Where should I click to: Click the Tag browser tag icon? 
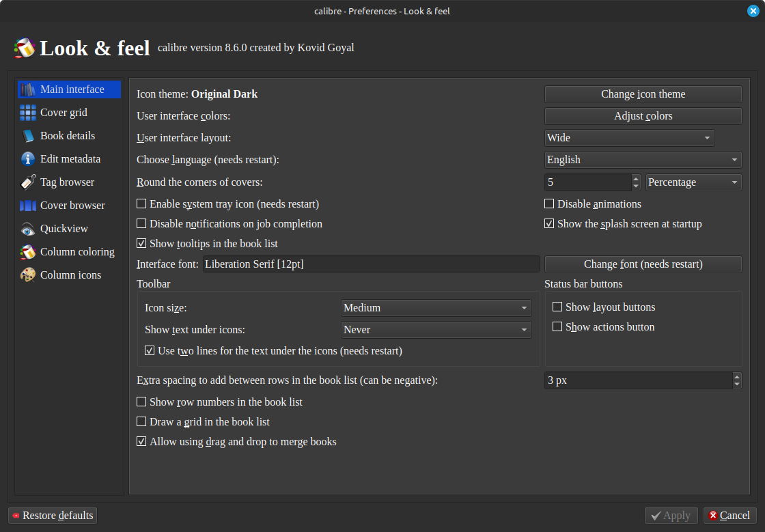coord(28,182)
